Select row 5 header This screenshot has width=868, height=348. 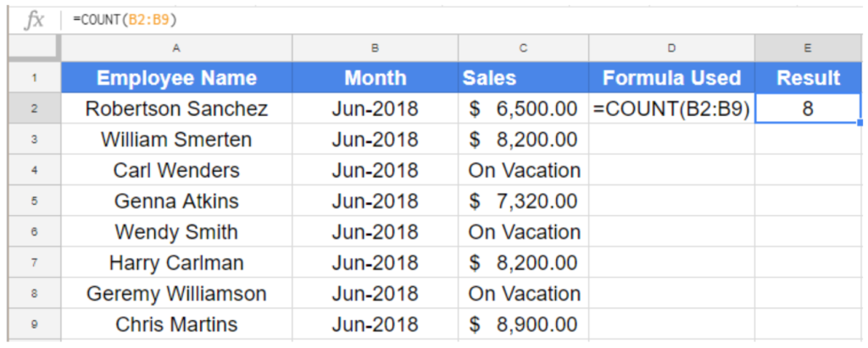(x=34, y=202)
